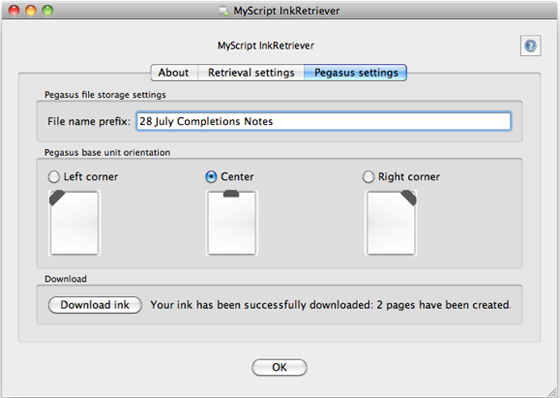Click the left corner orientation page image
This screenshot has width=560, height=398.
point(74,223)
